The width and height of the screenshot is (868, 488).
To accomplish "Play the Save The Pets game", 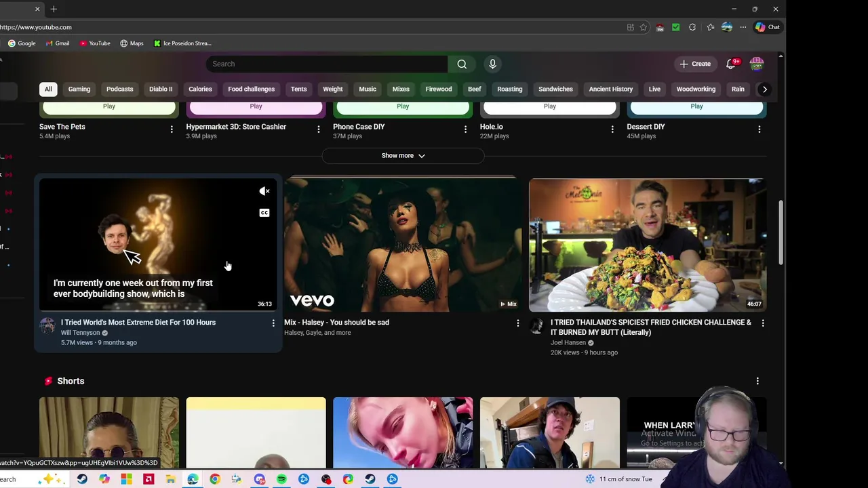I will [x=108, y=106].
